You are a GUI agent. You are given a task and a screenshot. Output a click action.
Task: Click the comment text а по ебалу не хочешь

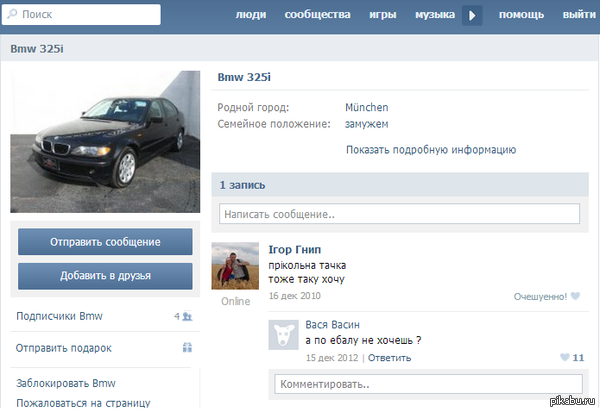[x=363, y=340]
